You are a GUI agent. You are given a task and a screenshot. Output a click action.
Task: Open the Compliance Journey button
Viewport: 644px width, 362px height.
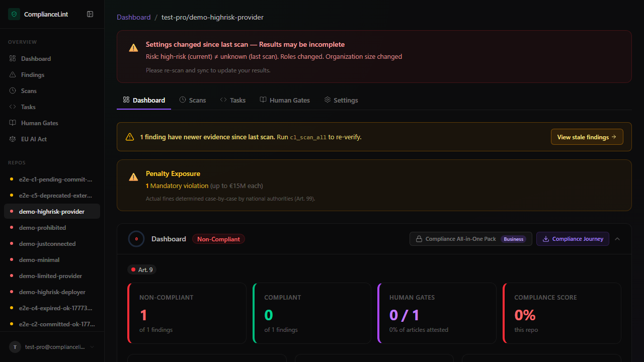(573, 239)
